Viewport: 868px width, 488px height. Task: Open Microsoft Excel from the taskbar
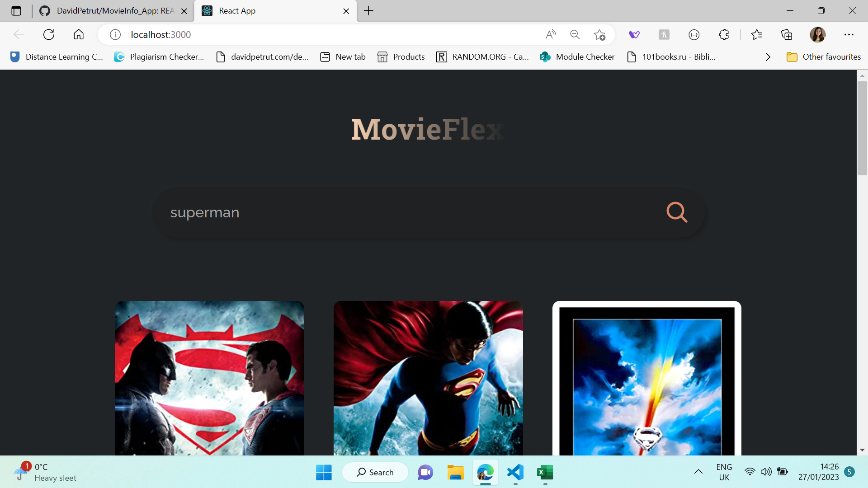[545, 472]
